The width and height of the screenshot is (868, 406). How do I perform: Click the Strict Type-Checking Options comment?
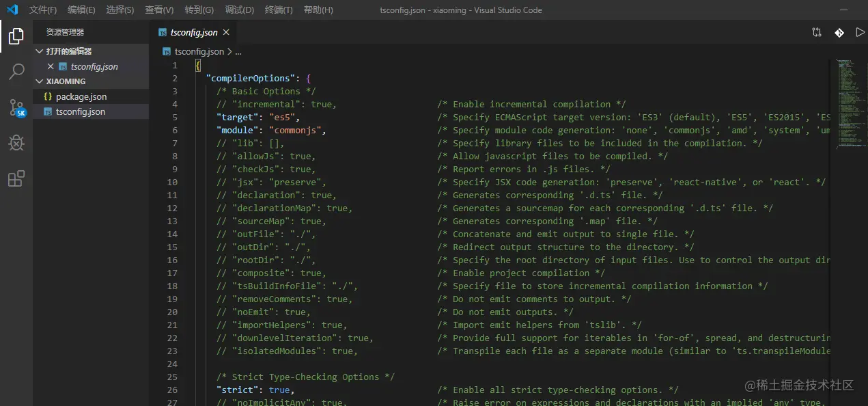click(306, 377)
